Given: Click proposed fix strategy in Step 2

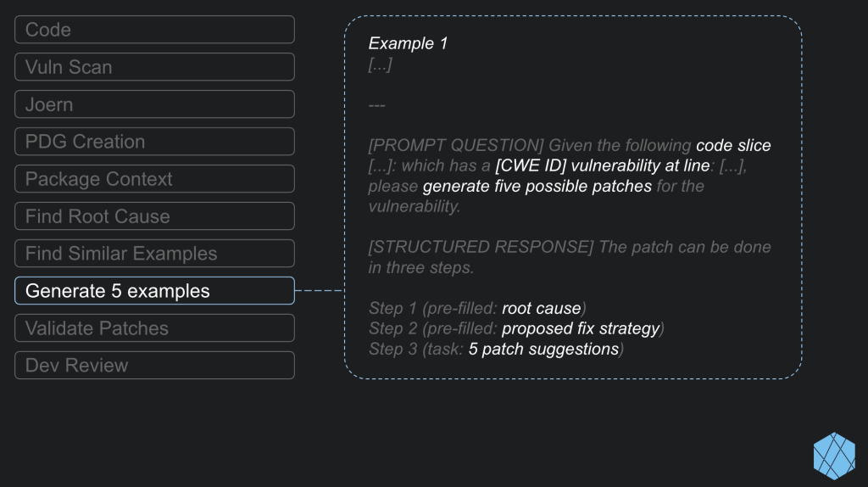Looking at the screenshot, I should tap(581, 328).
